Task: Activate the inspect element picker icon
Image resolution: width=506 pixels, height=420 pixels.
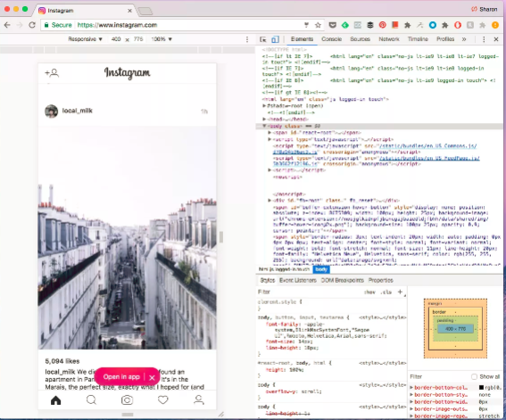Action: pyautogui.click(x=263, y=39)
